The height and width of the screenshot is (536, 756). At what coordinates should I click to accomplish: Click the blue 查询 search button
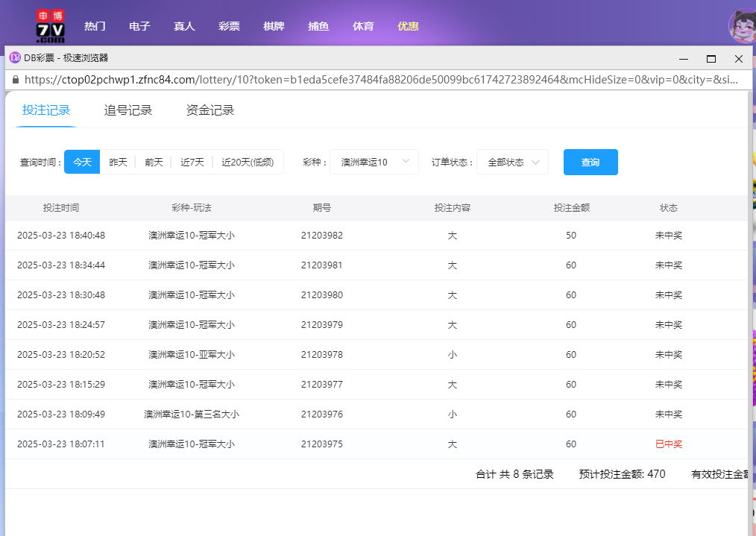pos(590,162)
